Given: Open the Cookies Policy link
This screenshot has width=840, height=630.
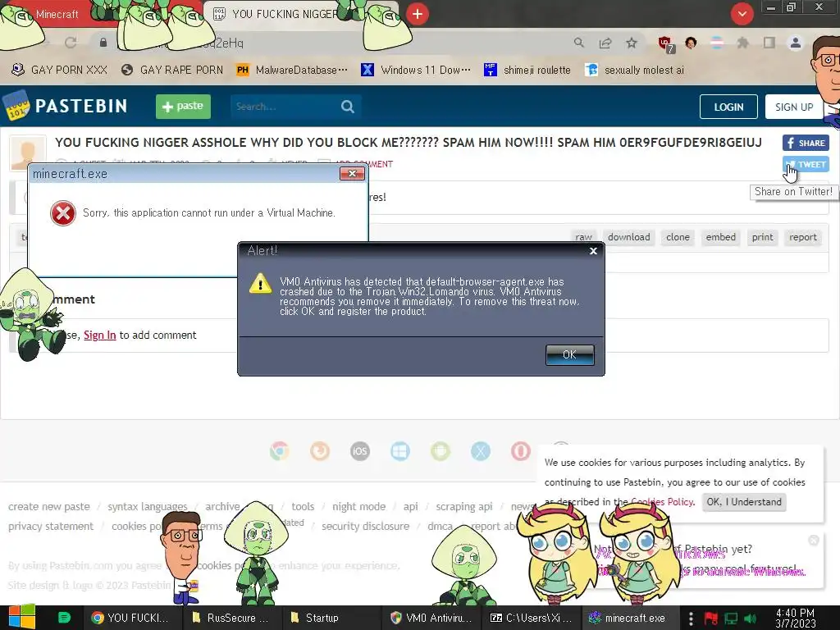Looking at the screenshot, I should [x=662, y=502].
